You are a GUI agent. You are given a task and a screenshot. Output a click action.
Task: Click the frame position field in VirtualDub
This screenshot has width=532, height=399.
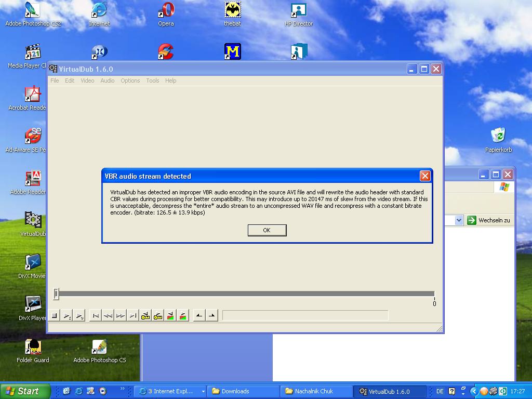pyautogui.click(x=305, y=315)
